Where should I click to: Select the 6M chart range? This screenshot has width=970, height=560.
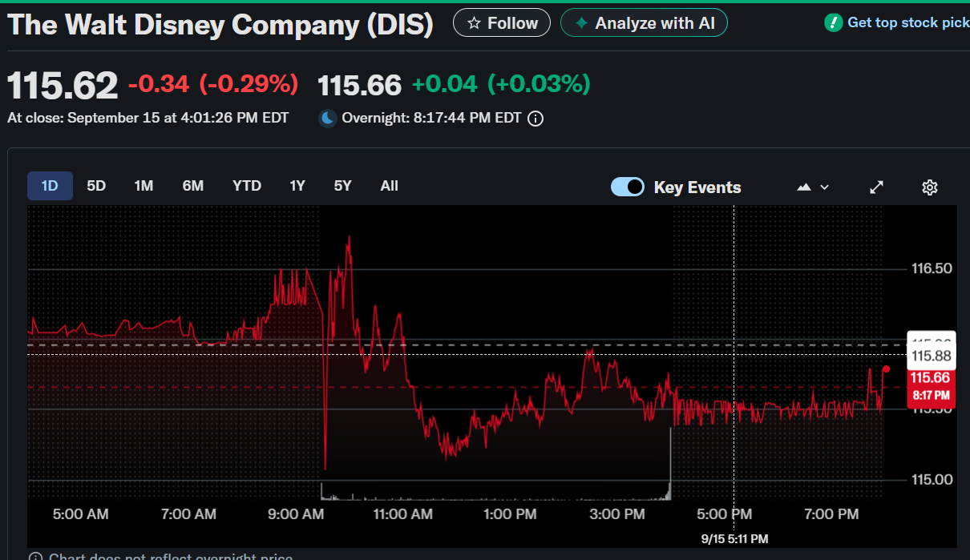(193, 186)
